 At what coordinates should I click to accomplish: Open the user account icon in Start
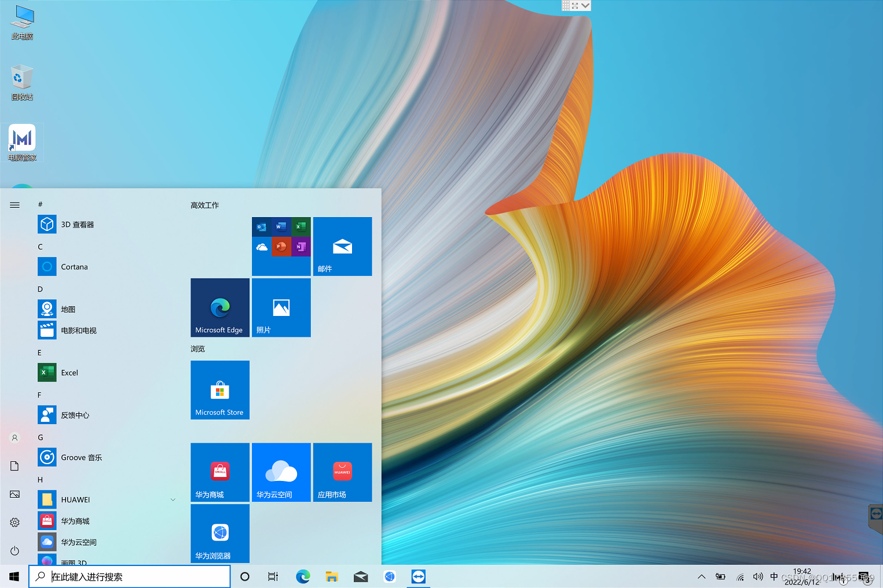[15, 438]
